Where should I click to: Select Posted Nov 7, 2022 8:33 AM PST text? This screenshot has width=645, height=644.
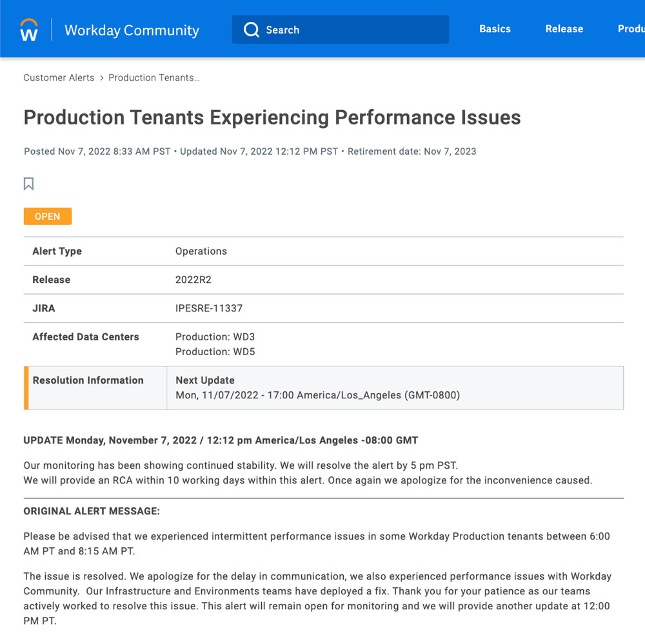tap(97, 151)
